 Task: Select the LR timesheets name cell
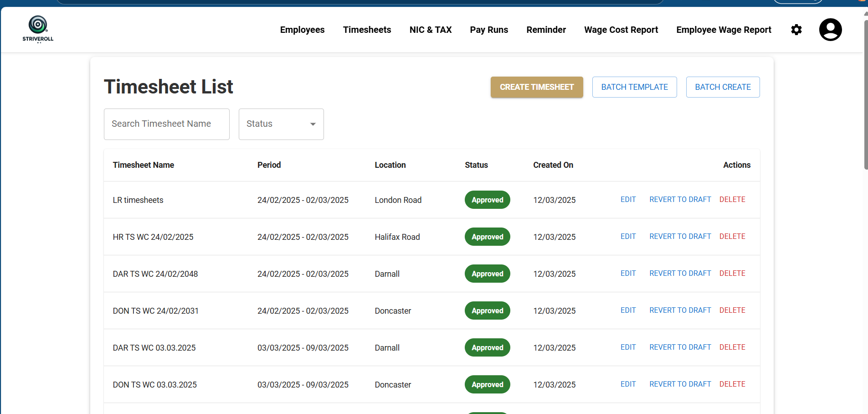pos(138,200)
